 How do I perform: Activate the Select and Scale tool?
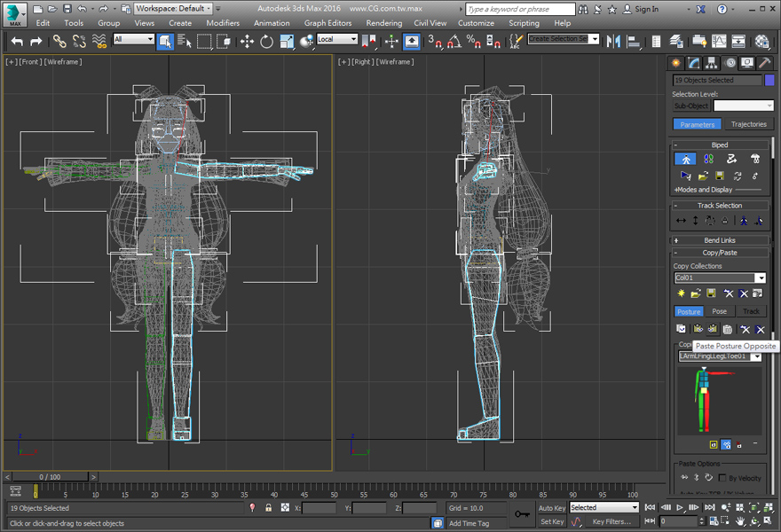coord(287,42)
